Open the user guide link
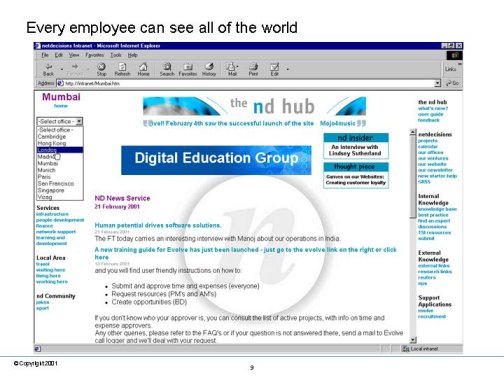 [431, 114]
